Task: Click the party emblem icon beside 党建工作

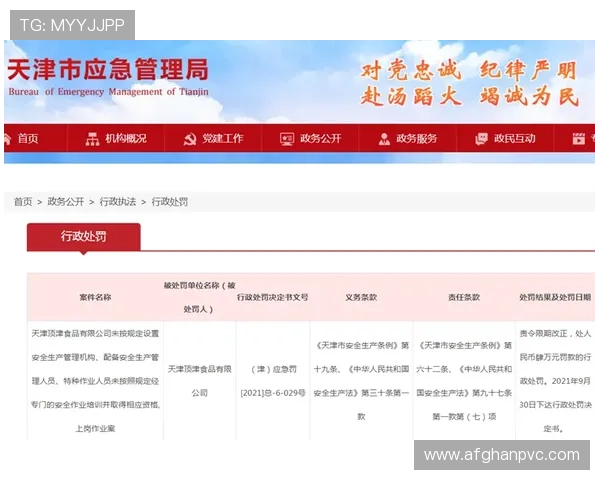Action: [190, 139]
